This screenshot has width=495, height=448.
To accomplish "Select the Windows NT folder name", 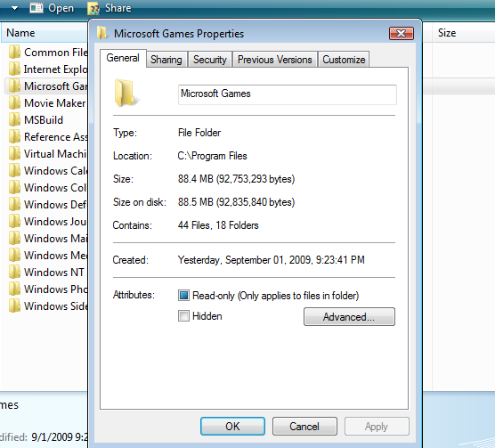I will [54, 273].
